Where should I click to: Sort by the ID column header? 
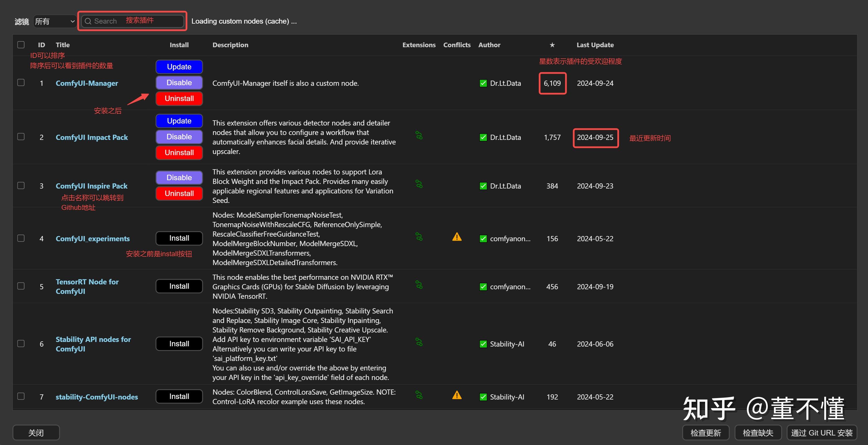coord(41,45)
